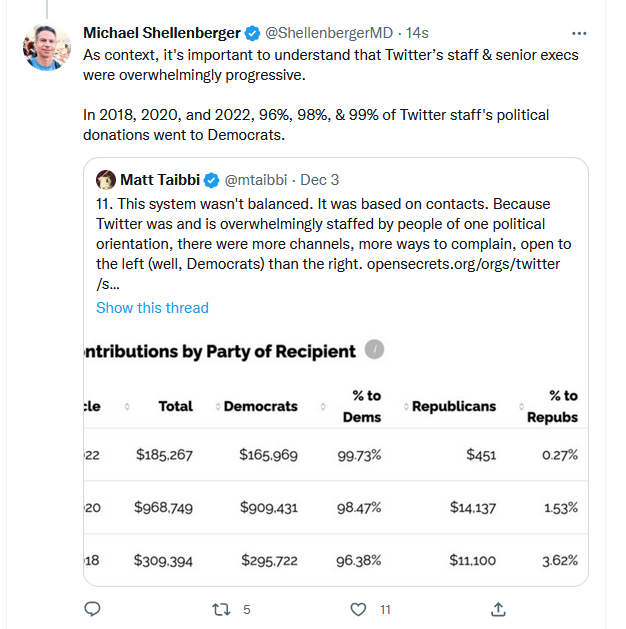Sort table by Democrats column arrows
Image resolution: width=626 pixels, height=629 pixels.
tap(218, 406)
